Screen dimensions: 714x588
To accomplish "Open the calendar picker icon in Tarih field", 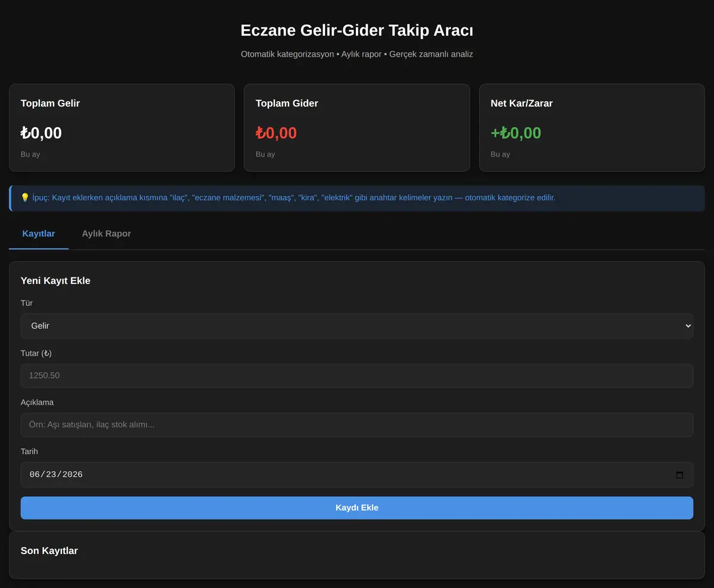I will [679, 475].
